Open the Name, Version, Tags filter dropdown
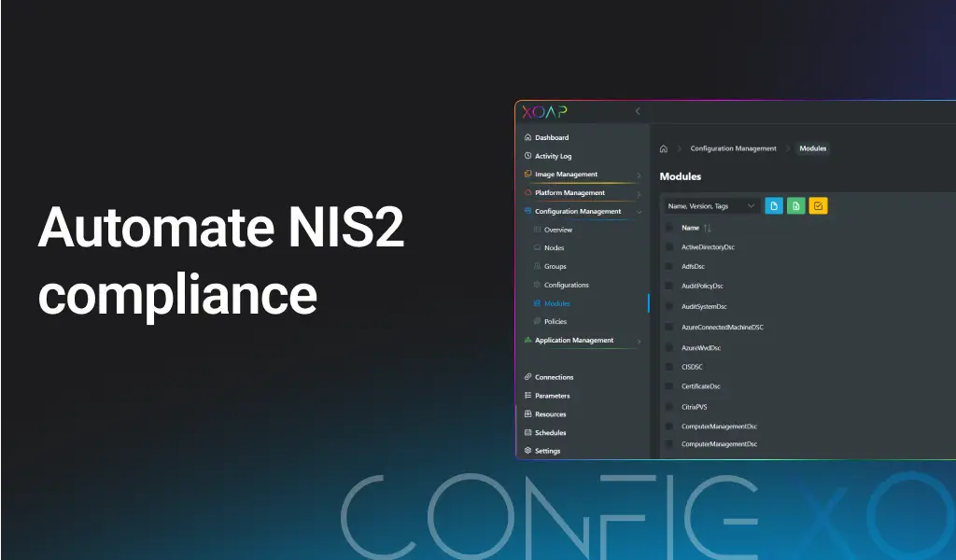This screenshot has height=560, width=956. (710, 205)
